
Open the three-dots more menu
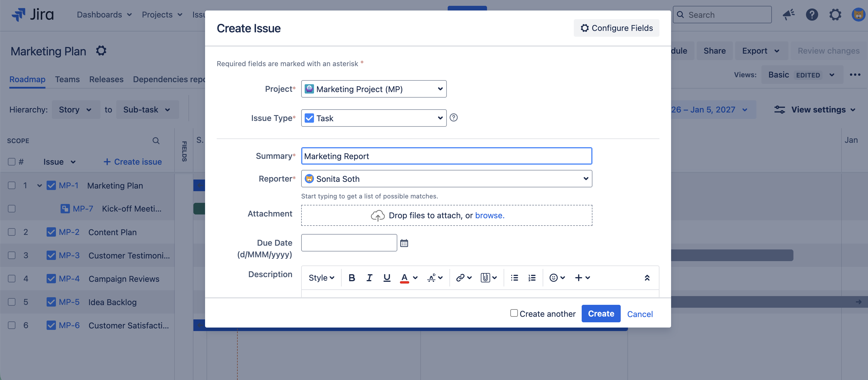click(x=855, y=75)
